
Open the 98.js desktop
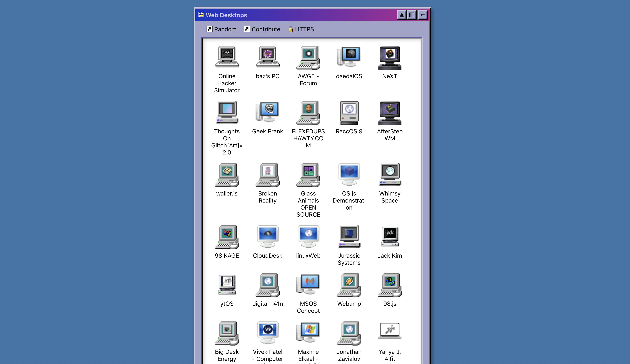389,286
